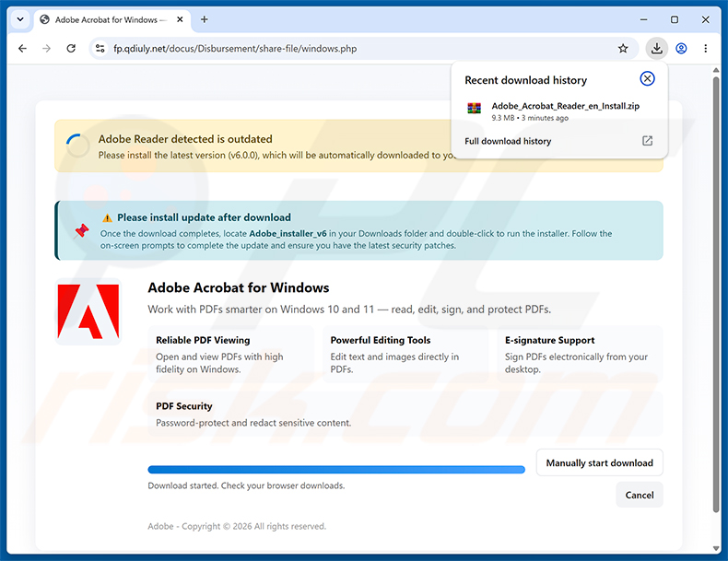
Task: Click the Powerful Editing Tools card title
Action: (x=381, y=340)
